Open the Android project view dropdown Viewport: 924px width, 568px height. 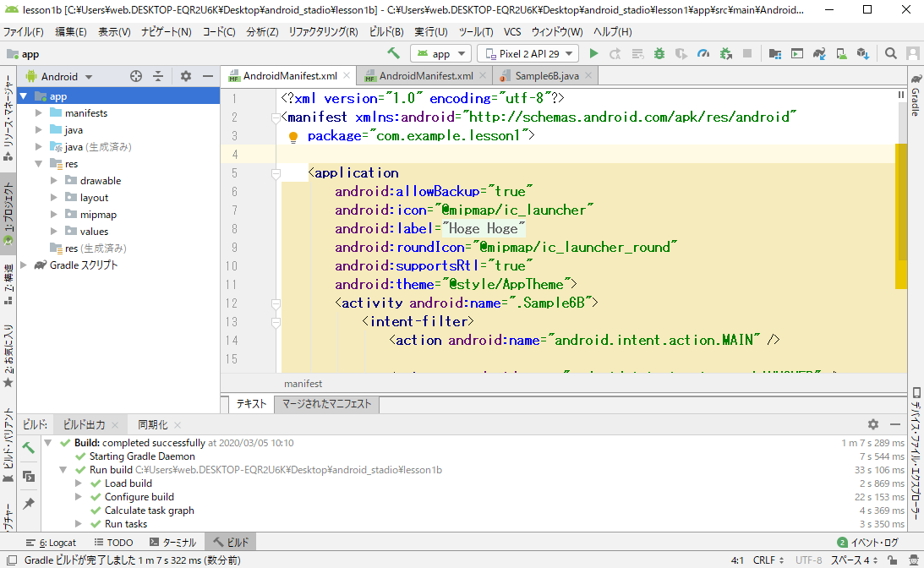tap(59, 76)
